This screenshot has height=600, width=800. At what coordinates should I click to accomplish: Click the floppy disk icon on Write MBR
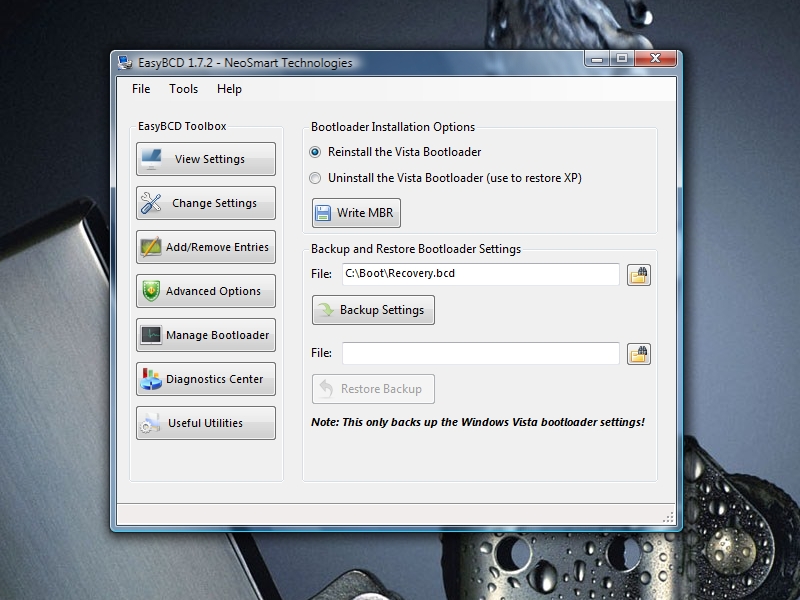(x=322, y=213)
